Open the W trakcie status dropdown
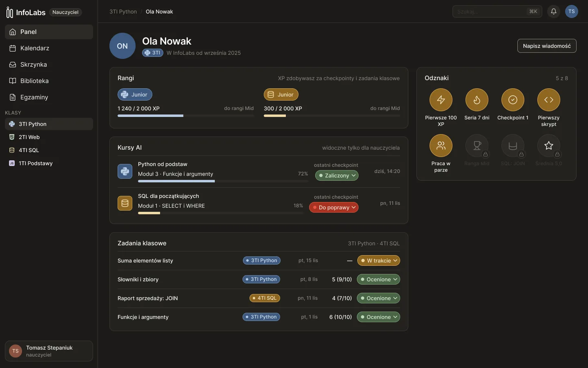The width and height of the screenshot is (588, 368). 379,260
